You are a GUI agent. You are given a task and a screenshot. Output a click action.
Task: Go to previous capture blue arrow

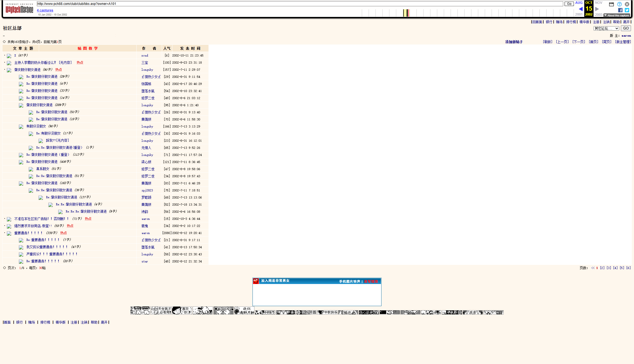581,9
